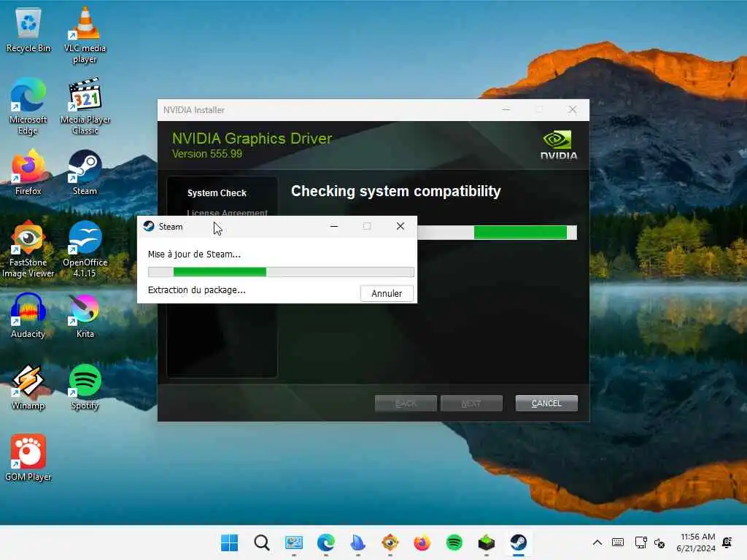Click the 'Mise à jour de Steam...' text
The image size is (747, 560).
pos(194,254)
